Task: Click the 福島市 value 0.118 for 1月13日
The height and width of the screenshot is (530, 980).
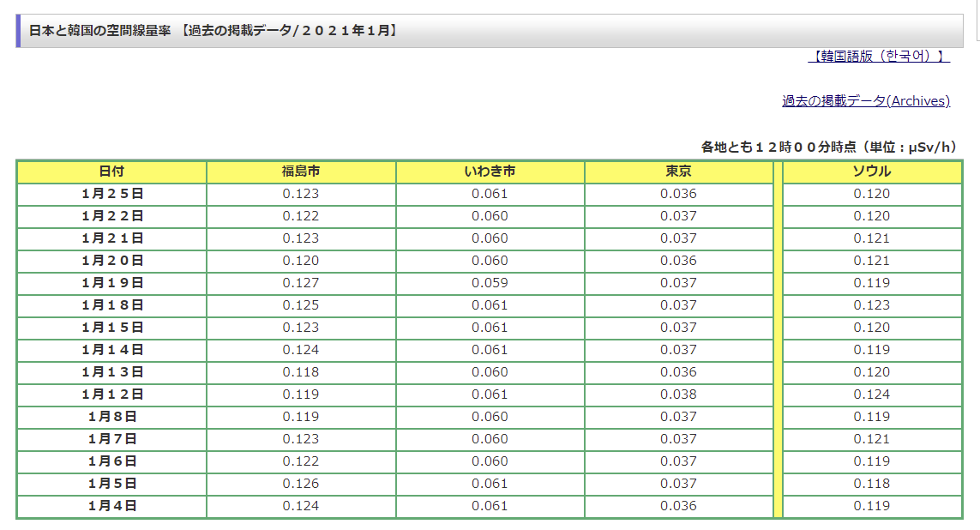Action: coord(301,372)
